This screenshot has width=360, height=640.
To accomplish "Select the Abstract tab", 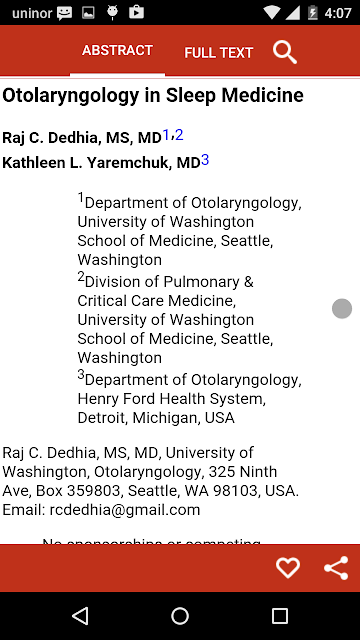I will (118, 50).
